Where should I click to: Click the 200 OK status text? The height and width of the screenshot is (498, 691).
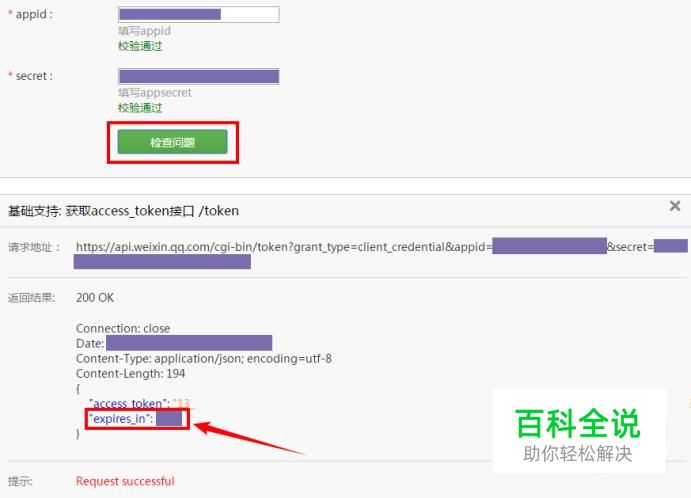(95, 298)
